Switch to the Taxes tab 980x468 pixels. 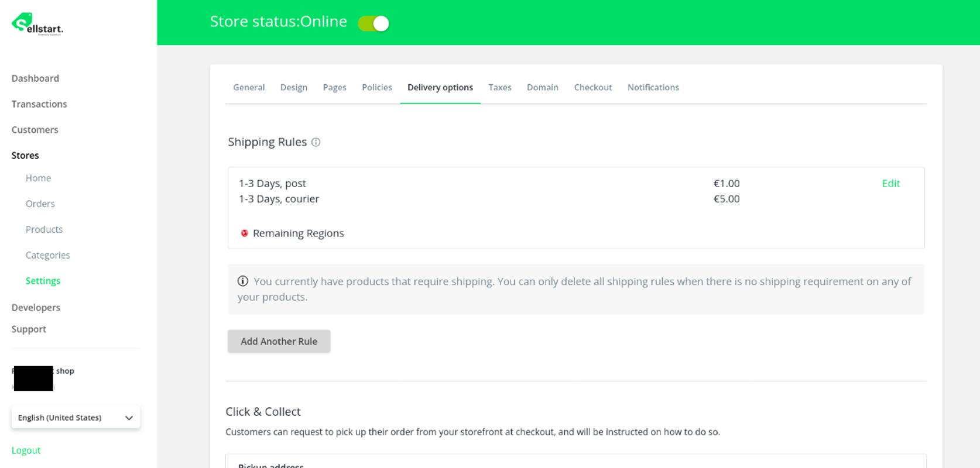499,87
